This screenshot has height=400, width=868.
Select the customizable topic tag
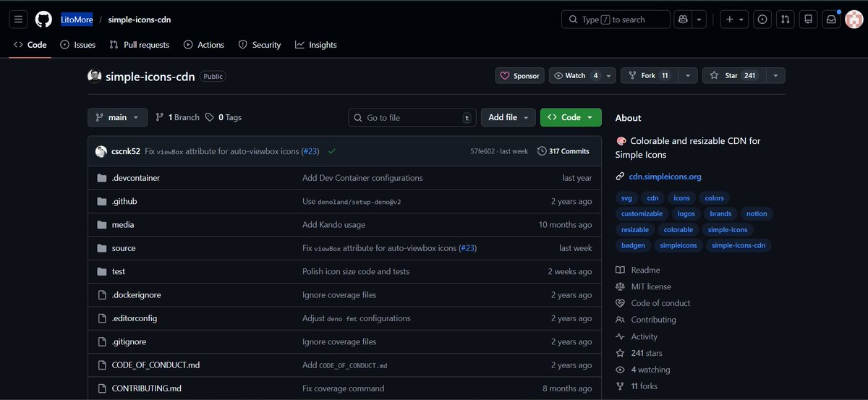click(x=642, y=214)
